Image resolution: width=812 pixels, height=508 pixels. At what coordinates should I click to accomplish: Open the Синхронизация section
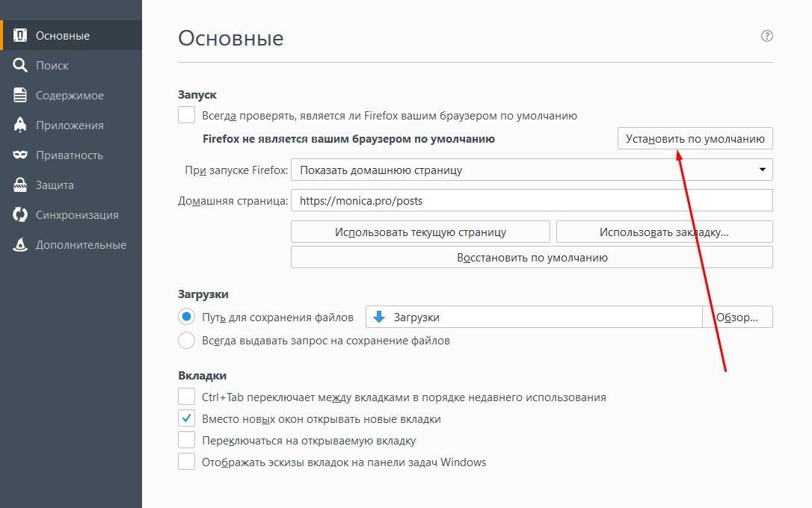click(71, 214)
